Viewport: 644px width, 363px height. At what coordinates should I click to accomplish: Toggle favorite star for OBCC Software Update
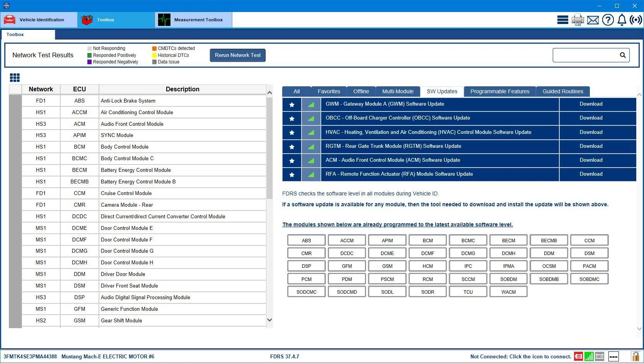click(292, 118)
